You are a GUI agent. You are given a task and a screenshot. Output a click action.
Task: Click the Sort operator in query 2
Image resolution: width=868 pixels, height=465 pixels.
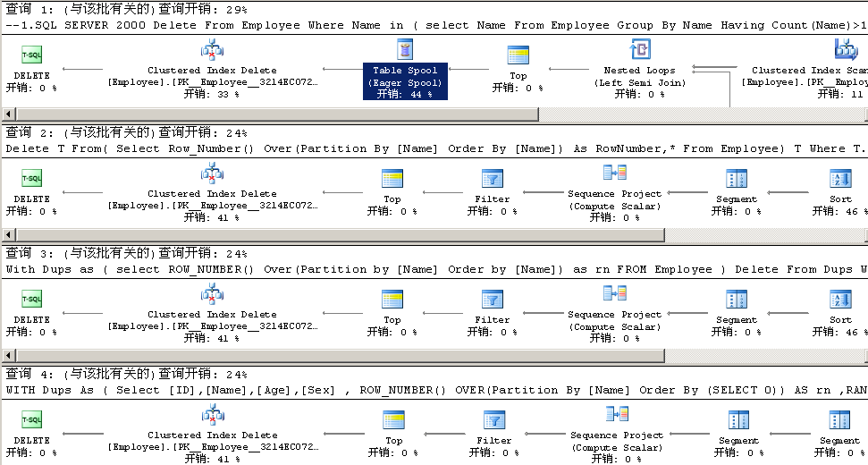click(x=840, y=178)
